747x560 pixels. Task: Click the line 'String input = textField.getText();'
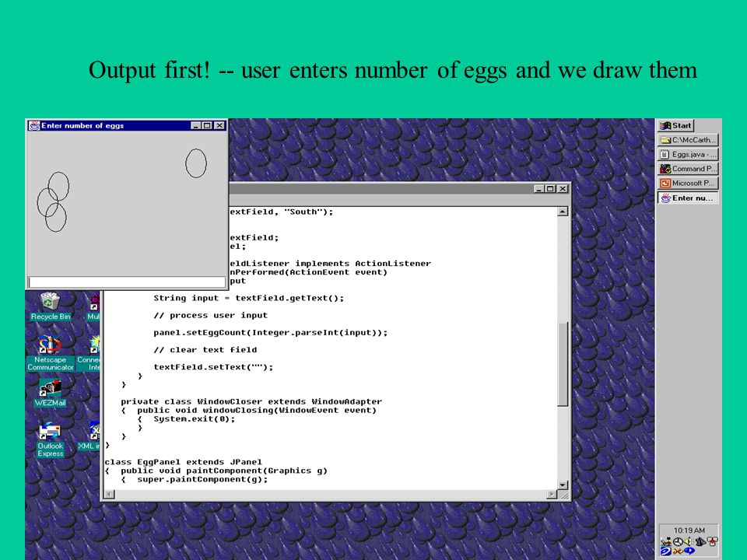(248, 298)
